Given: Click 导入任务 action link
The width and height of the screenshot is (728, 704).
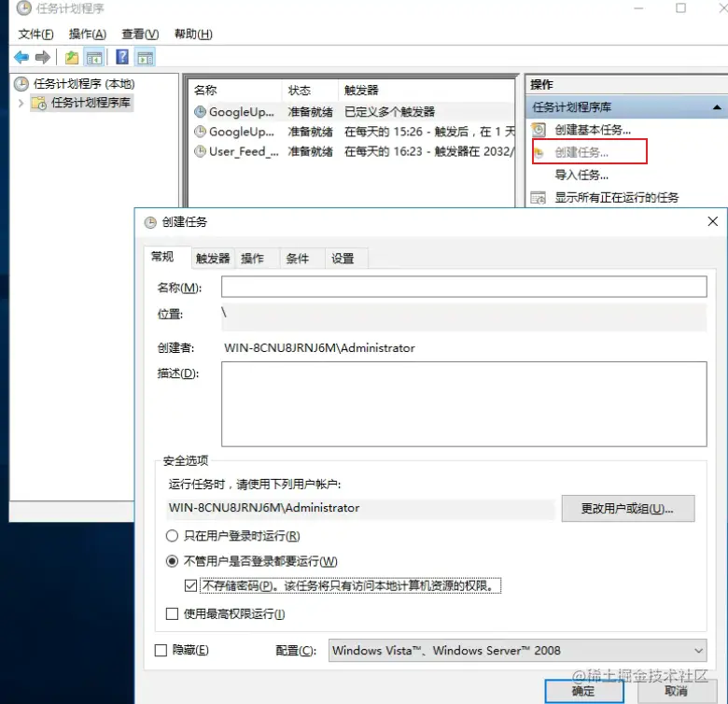Looking at the screenshot, I should (x=581, y=176).
